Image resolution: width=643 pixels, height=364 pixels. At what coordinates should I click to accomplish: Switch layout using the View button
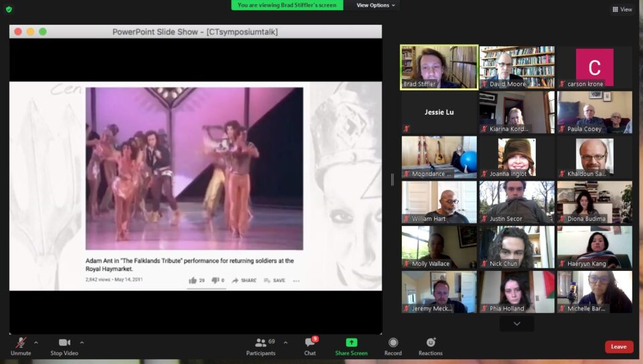coord(622,9)
